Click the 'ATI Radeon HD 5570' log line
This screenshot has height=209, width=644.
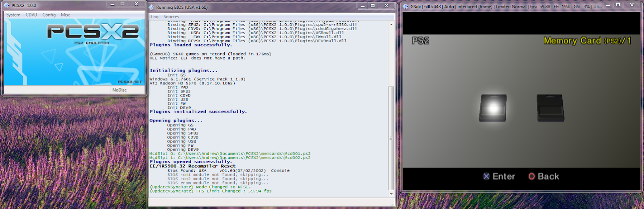tap(192, 83)
